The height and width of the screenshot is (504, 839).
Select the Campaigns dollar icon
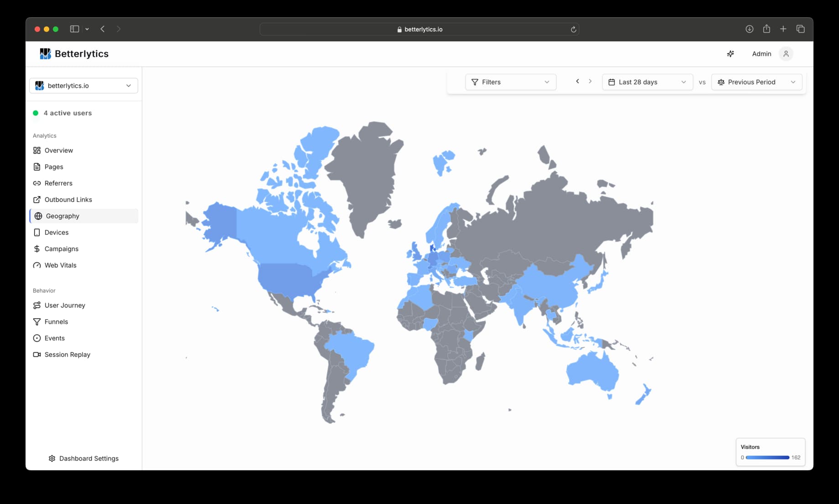coord(37,248)
